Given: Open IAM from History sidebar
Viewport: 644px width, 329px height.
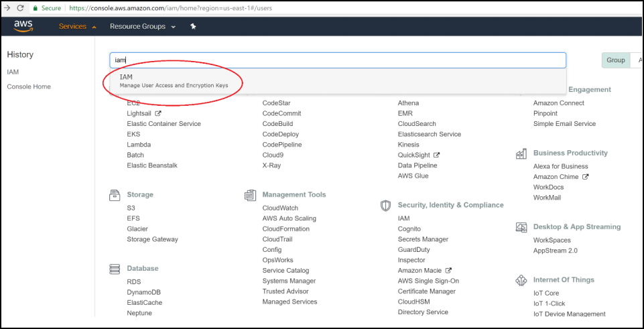Looking at the screenshot, I should point(13,72).
